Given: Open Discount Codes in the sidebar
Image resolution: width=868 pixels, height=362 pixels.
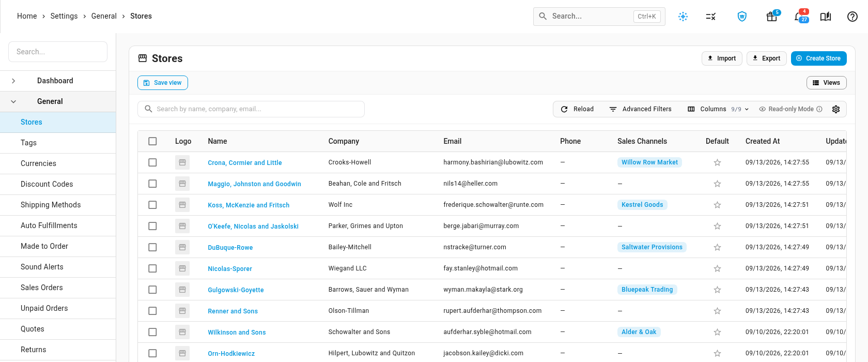Looking at the screenshot, I should [x=58, y=184].
